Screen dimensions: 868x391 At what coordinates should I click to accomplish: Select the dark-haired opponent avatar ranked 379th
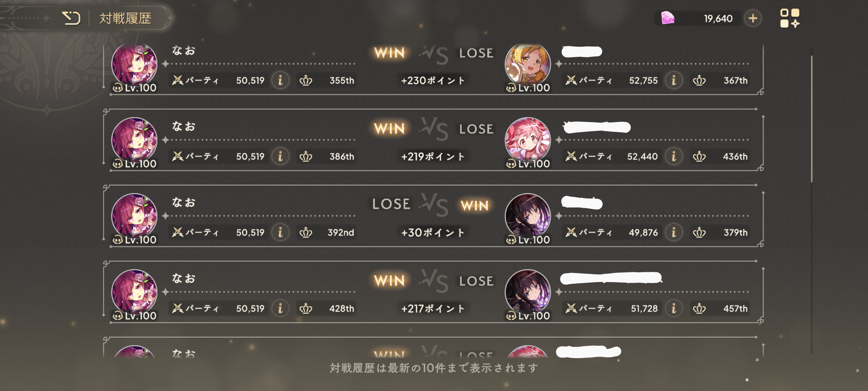528,216
